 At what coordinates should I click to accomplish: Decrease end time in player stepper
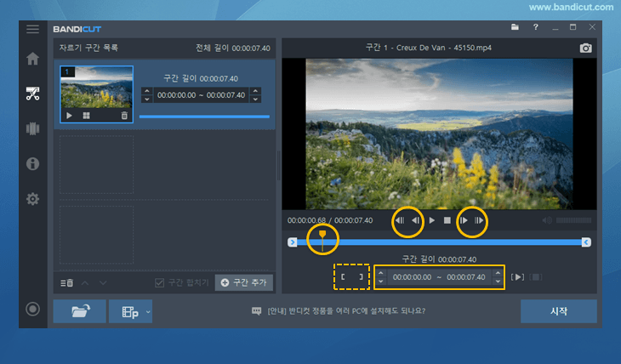coord(498,282)
